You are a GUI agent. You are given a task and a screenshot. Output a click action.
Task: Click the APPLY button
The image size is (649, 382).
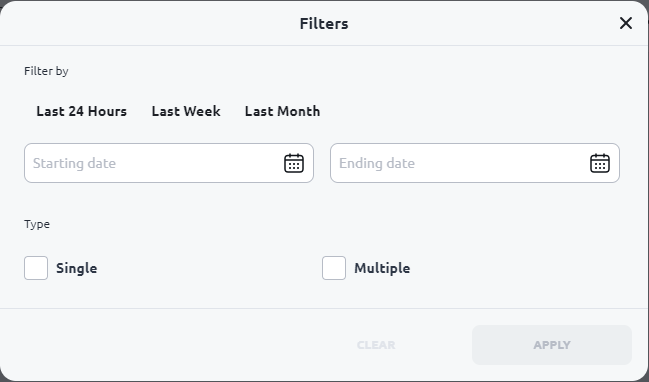[552, 345]
